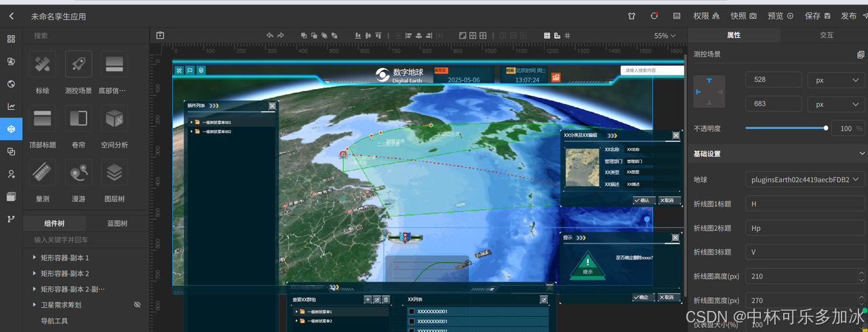Expand 矩形容器-副本 1 tree node
This screenshot has height=332, width=868.
[35, 258]
